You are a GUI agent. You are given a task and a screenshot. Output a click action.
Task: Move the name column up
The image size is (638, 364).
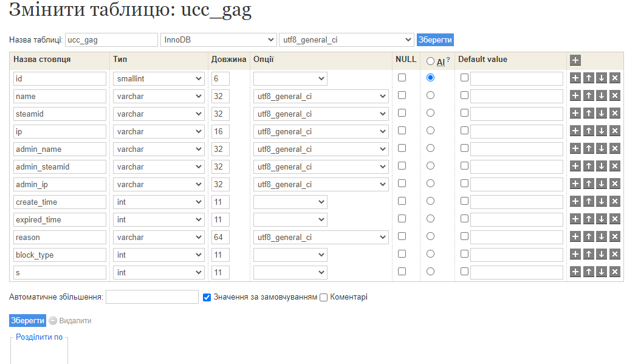tap(588, 95)
